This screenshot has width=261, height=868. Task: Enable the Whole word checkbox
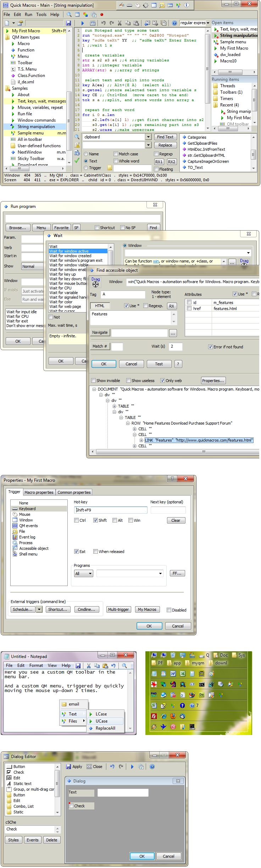pos(116,161)
